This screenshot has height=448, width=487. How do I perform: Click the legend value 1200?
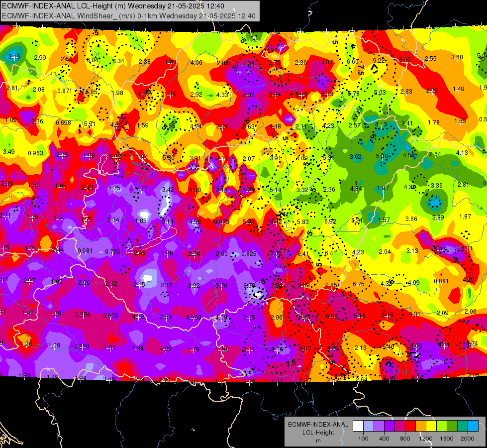click(x=426, y=439)
